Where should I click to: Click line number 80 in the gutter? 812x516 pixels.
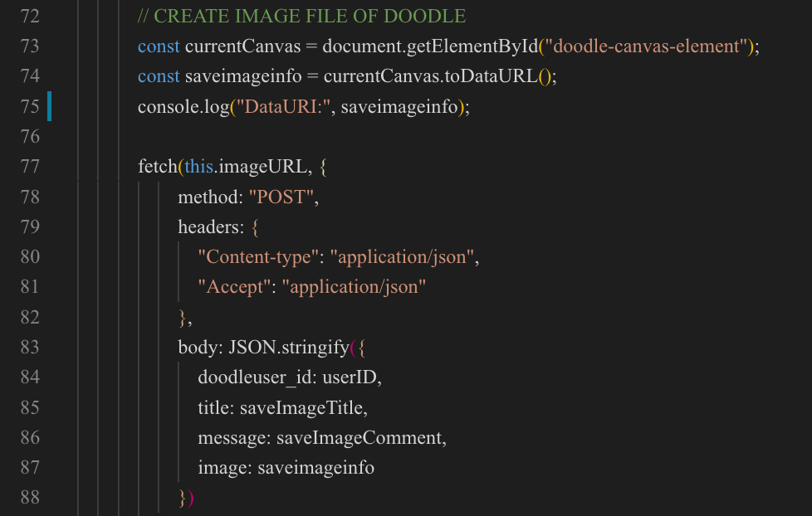tap(30, 256)
